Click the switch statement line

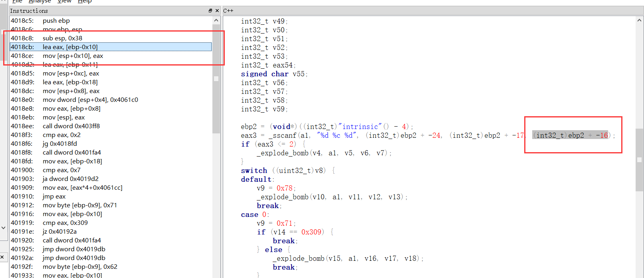(x=254, y=171)
